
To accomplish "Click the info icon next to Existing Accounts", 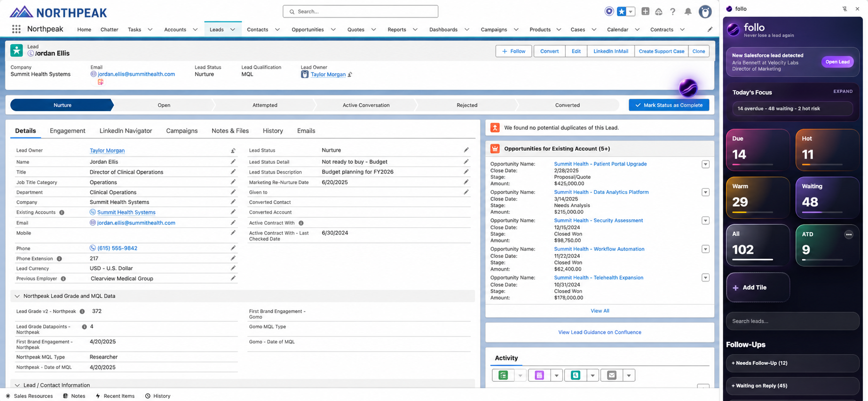I will point(62,212).
